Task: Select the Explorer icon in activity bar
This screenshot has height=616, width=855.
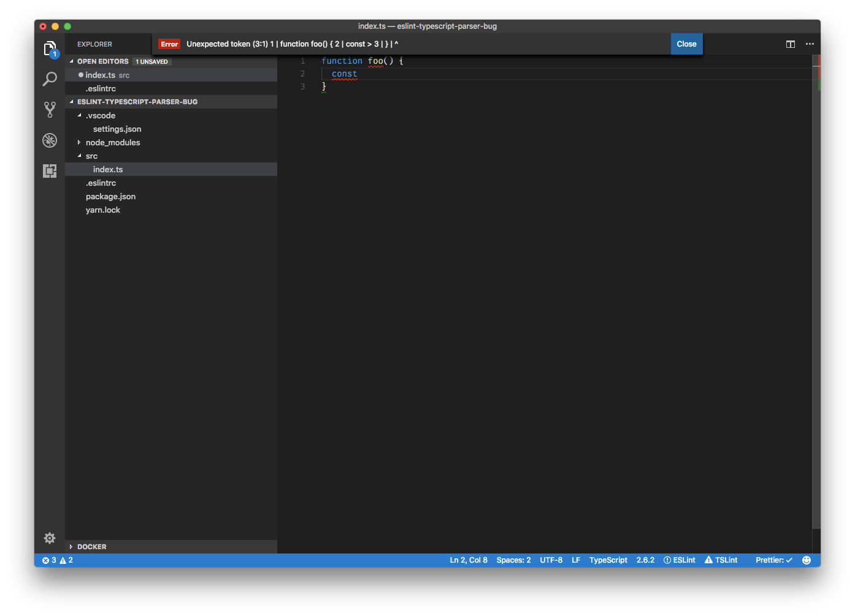Action: (x=50, y=48)
